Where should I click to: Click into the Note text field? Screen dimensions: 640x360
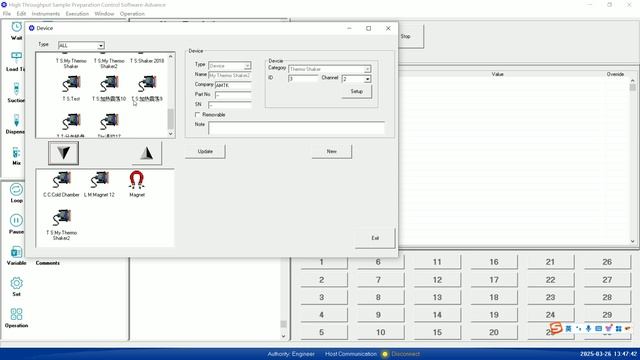coord(296,128)
